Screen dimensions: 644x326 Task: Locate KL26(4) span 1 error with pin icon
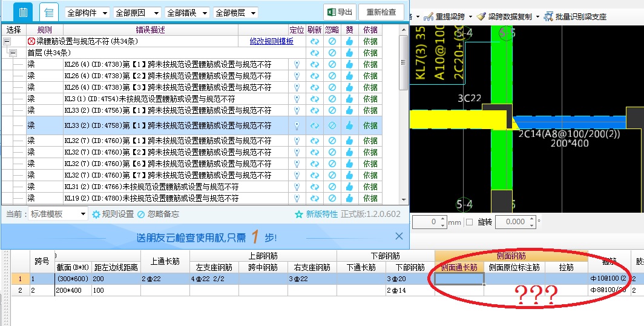297,64
